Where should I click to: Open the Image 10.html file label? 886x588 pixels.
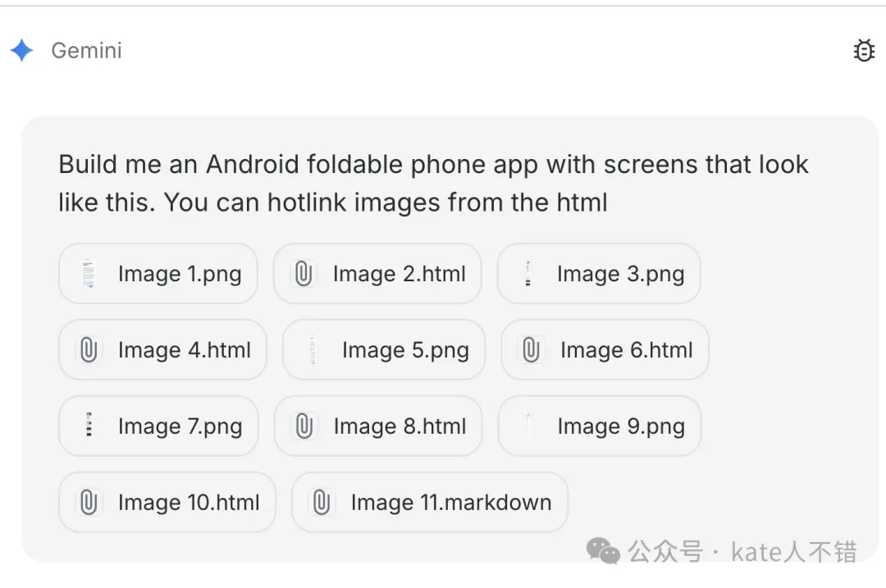point(189,503)
